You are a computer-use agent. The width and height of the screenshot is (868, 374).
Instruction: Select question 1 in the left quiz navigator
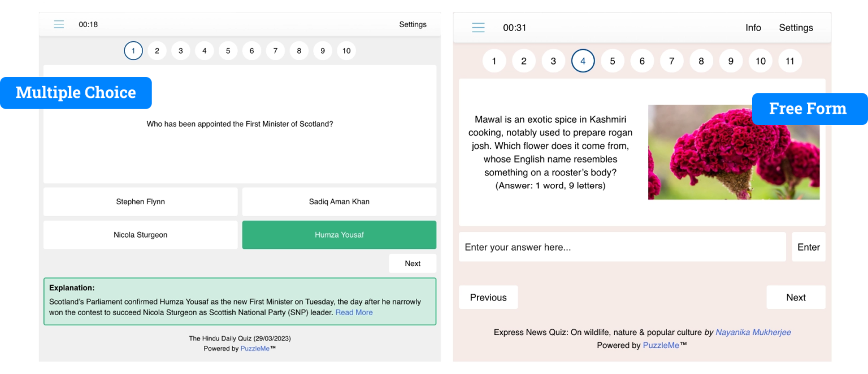point(133,50)
